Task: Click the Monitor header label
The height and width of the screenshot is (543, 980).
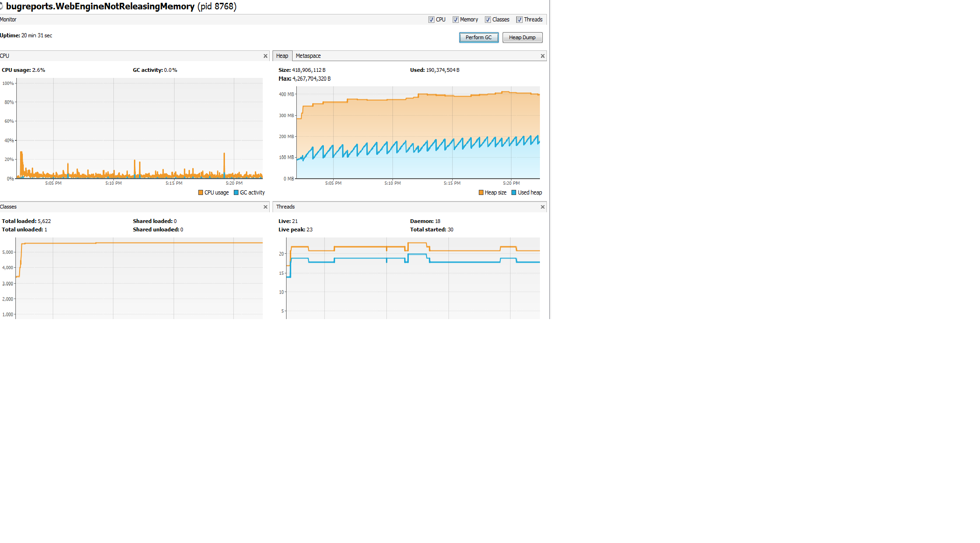Action: coord(8,20)
